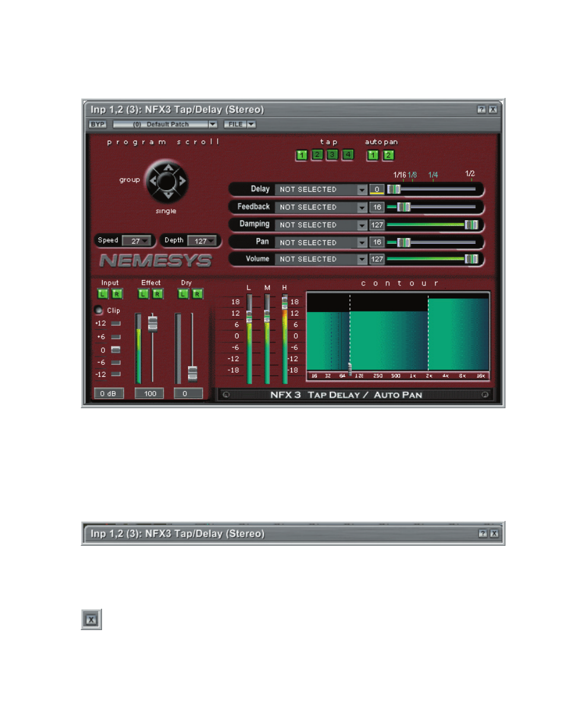Click the Damping value field showing 127
Image resolution: width=566 pixels, height=728 pixels.
tap(377, 225)
